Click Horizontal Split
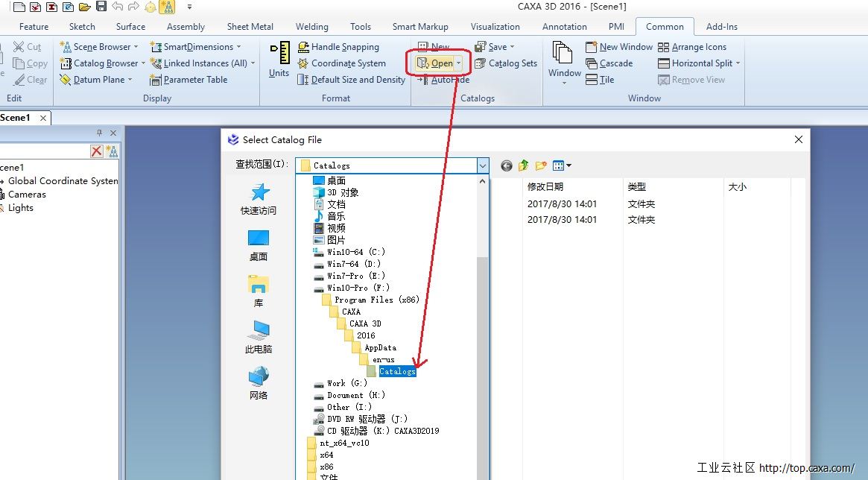 tap(695, 63)
